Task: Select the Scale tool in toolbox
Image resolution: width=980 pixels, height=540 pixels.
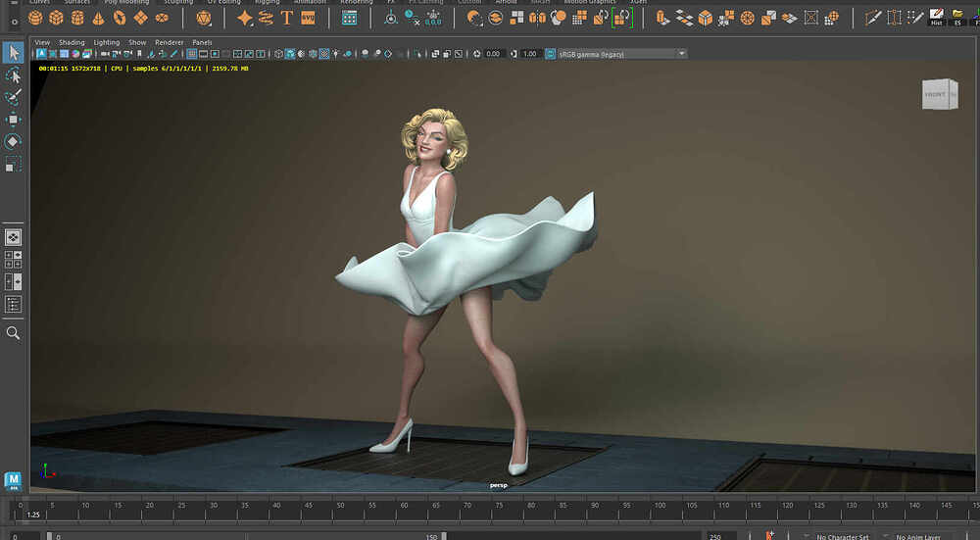Action: point(13,164)
